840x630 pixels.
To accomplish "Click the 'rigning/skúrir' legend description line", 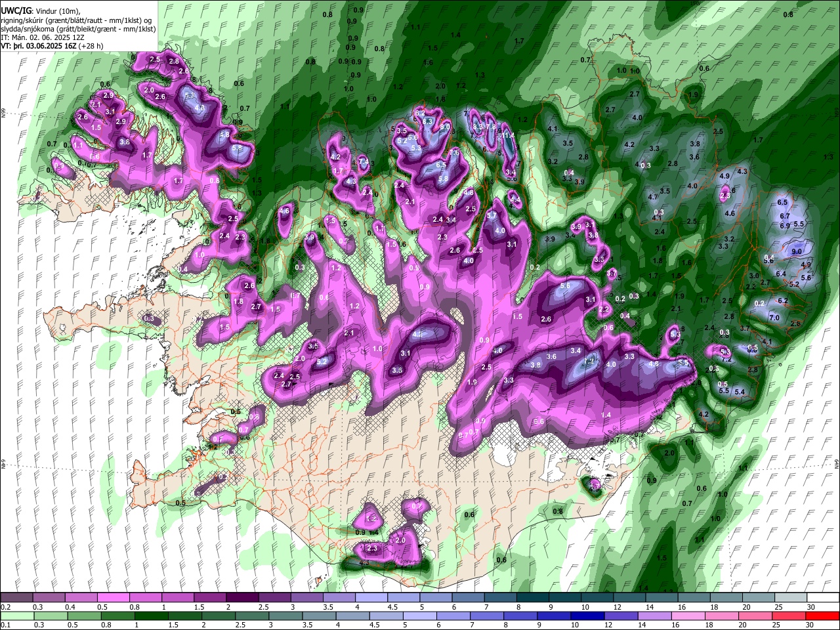I will (x=76, y=20).
